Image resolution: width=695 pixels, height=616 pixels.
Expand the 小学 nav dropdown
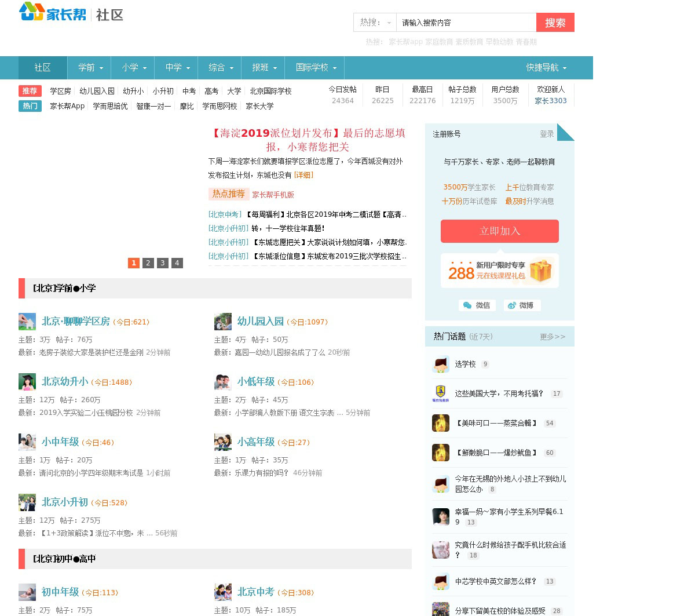coord(133,68)
